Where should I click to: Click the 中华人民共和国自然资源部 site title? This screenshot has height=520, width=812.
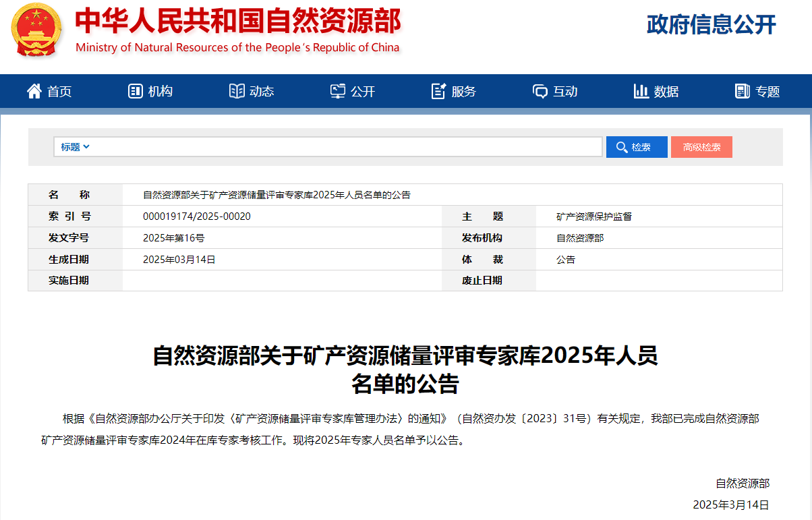(237, 22)
